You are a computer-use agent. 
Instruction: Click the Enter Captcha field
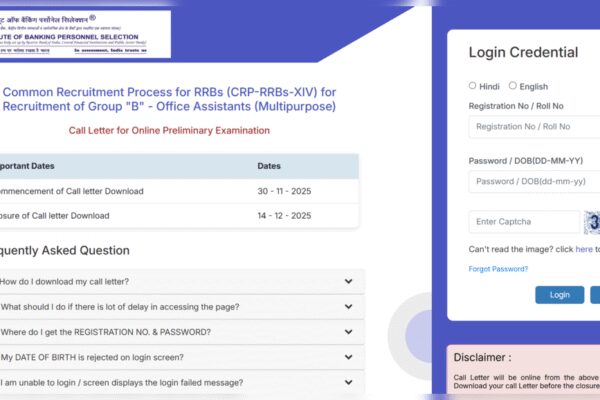pyautogui.click(x=524, y=222)
